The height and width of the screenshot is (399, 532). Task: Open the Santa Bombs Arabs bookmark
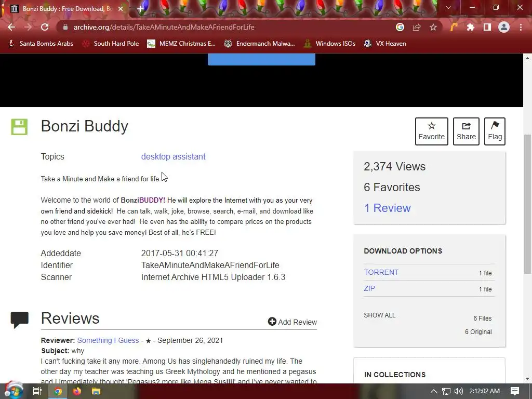click(41, 44)
